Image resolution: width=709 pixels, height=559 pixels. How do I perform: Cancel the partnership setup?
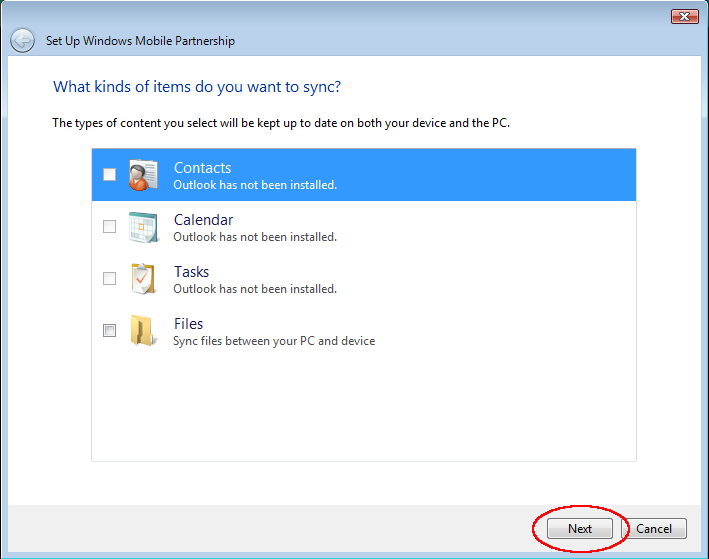(654, 529)
